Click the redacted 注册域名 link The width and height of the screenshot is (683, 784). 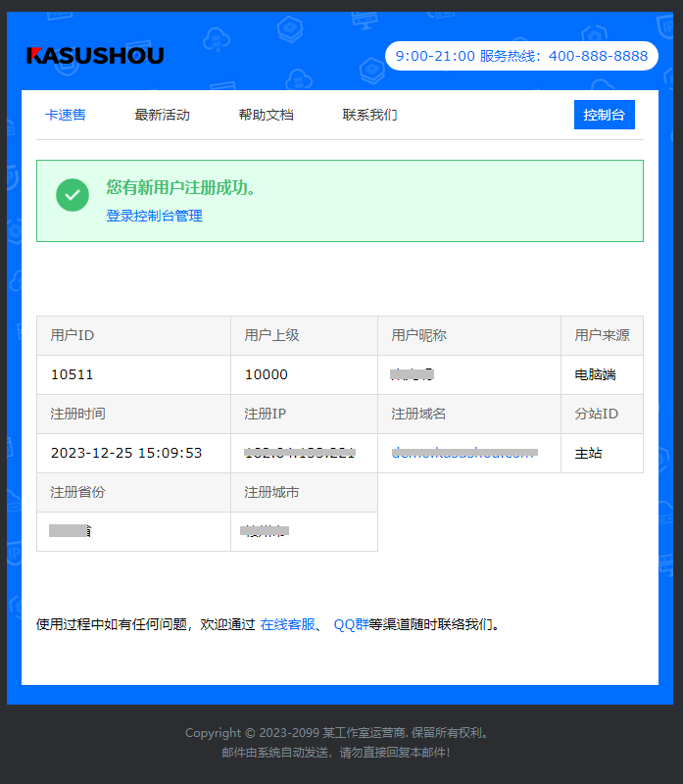(464, 453)
